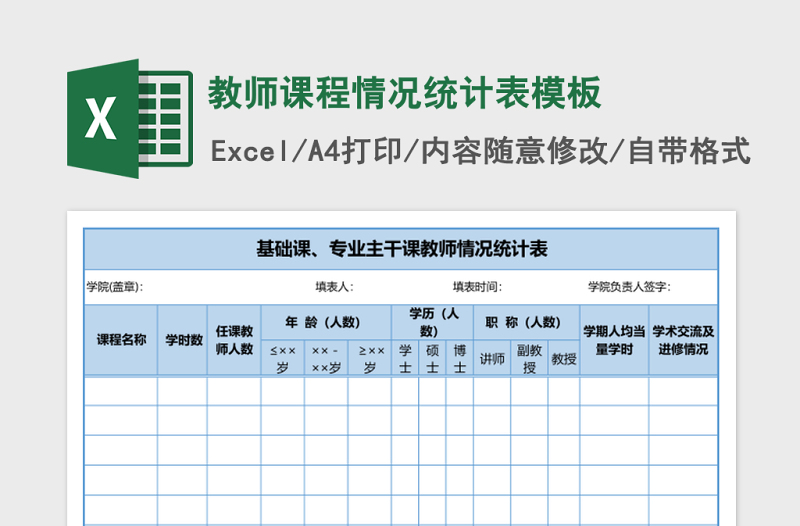Click the green Excel logo icon
800x526 pixels.
coord(130,118)
